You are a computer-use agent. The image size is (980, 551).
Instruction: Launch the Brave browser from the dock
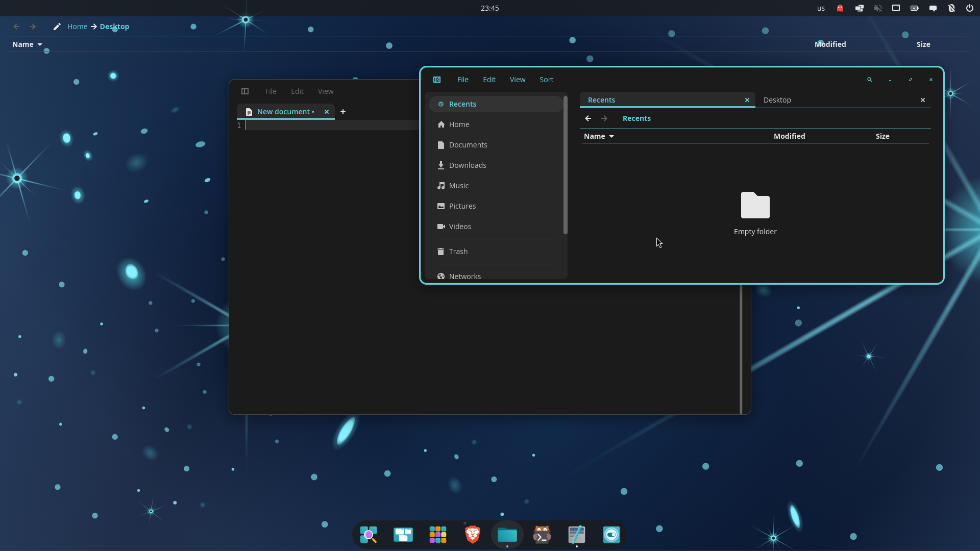coord(473,535)
